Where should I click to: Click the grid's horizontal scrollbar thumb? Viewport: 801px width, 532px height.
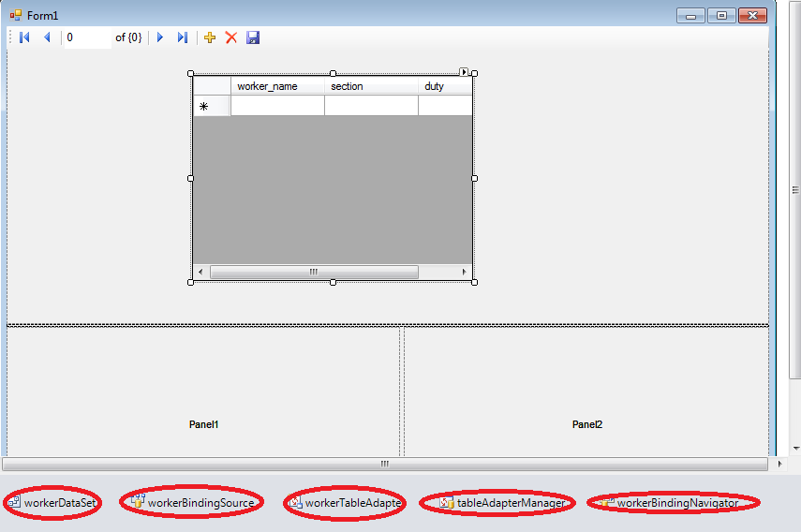tap(314, 273)
